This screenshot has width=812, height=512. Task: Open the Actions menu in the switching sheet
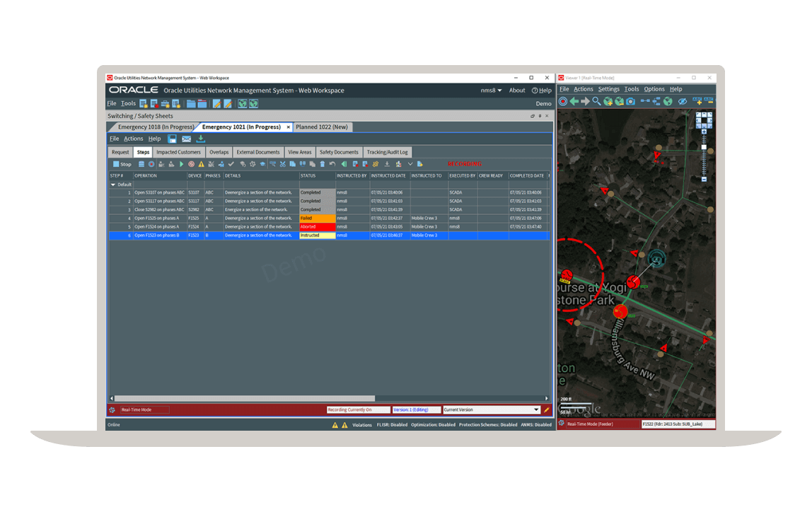(x=133, y=139)
